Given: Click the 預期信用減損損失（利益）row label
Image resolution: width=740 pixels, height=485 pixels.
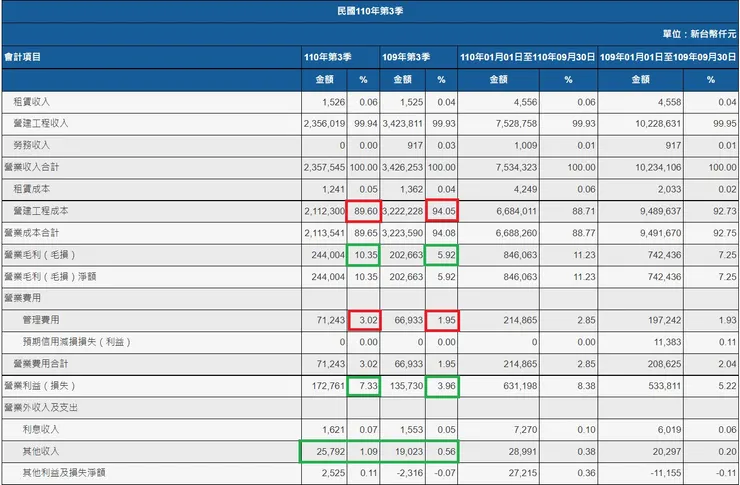Looking at the screenshot, I should [77, 342].
